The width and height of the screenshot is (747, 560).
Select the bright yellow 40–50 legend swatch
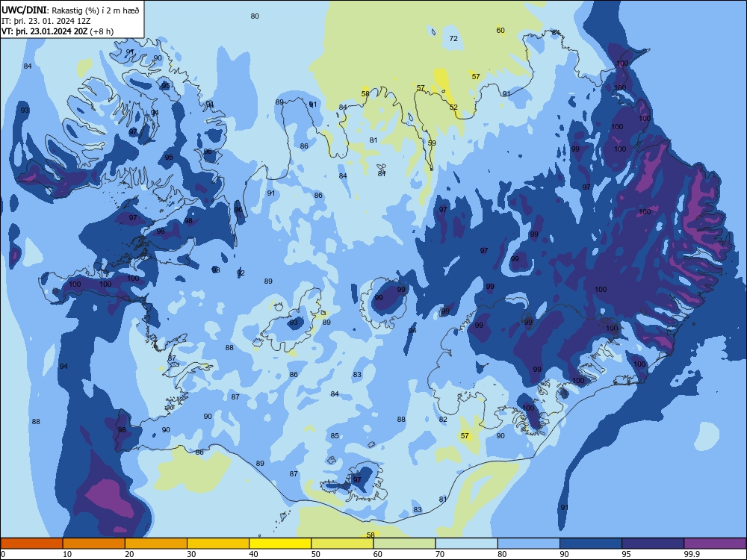point(280,544)
